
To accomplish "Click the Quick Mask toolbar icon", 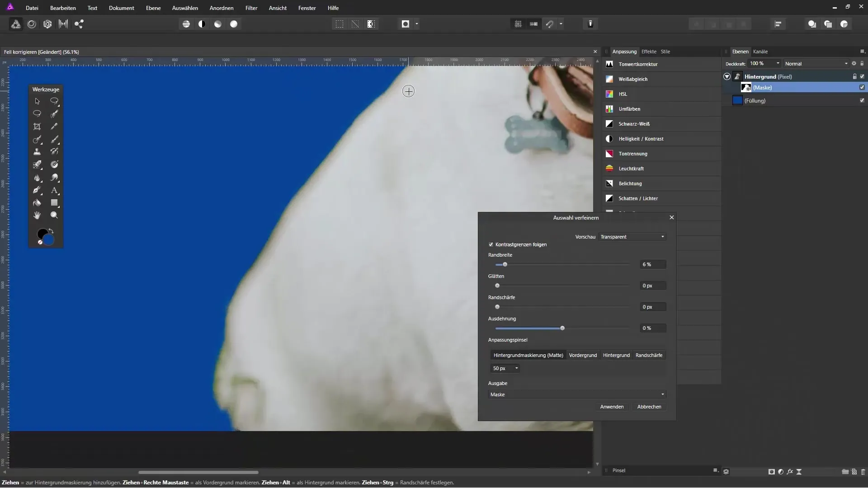I will tap(406, 24).
